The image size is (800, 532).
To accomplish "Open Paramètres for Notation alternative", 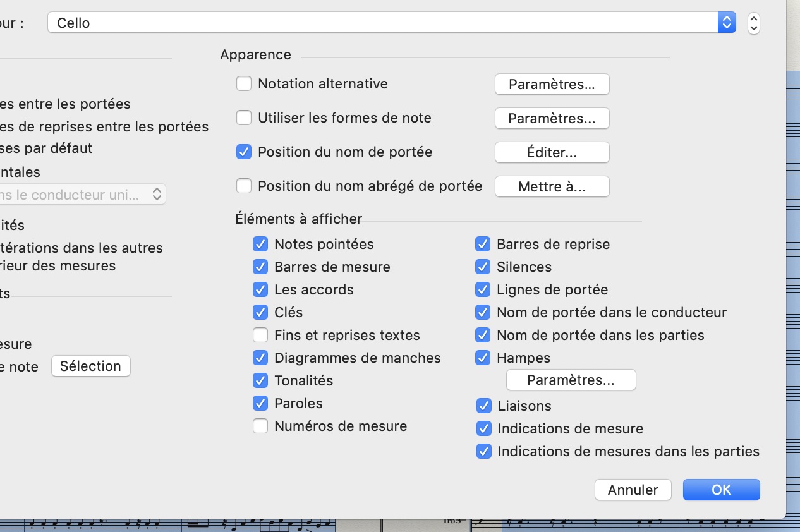I will [x=552, y=85].
